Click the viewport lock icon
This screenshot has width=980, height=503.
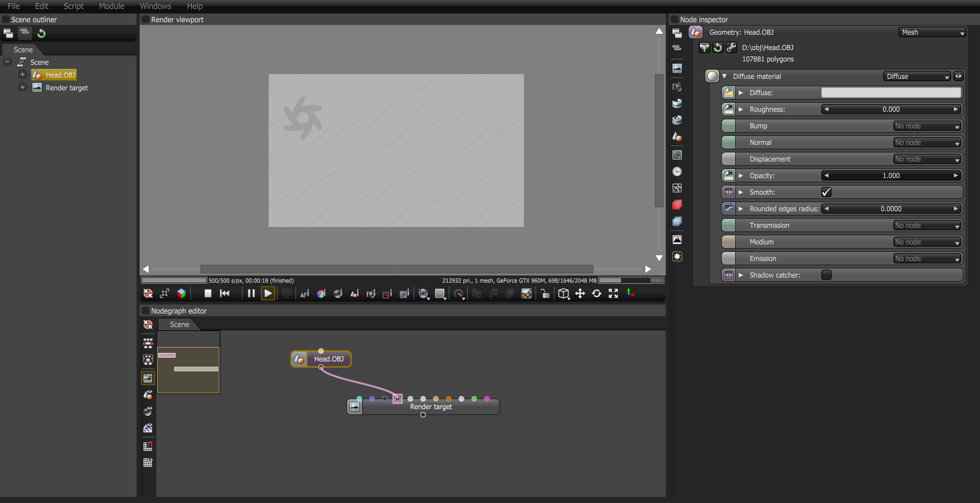click(545, 294)
